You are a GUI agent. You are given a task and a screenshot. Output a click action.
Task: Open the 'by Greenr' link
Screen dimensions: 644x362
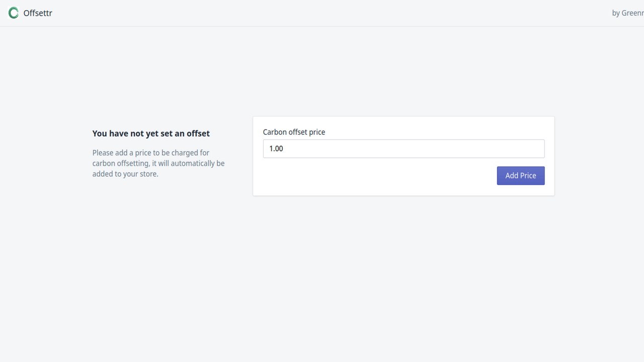coord(628,13)
